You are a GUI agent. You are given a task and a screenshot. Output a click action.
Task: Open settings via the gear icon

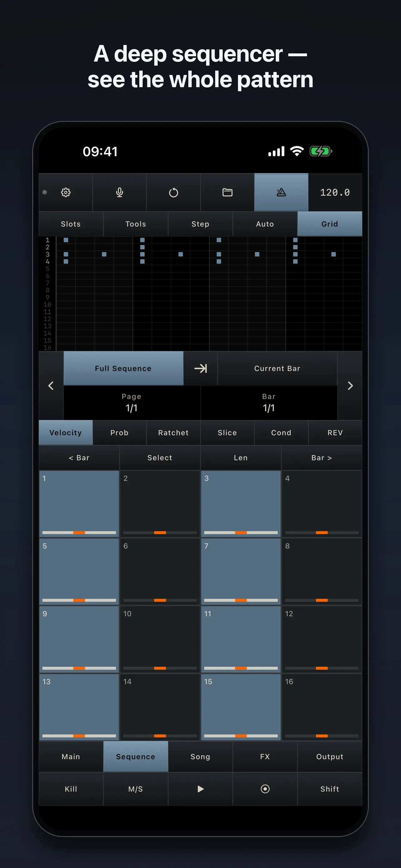coord(66,192)
